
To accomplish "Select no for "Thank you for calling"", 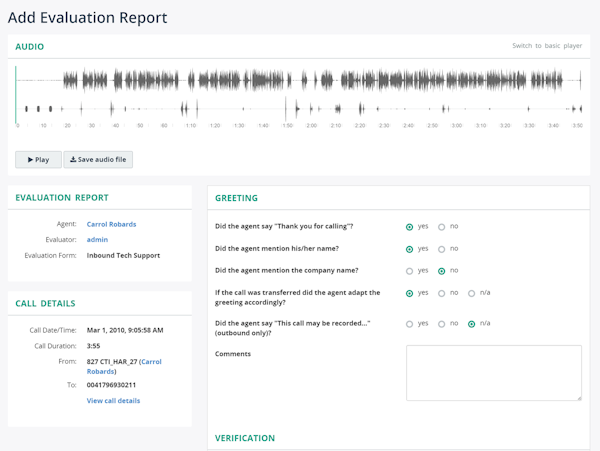I will pos(442,227).
